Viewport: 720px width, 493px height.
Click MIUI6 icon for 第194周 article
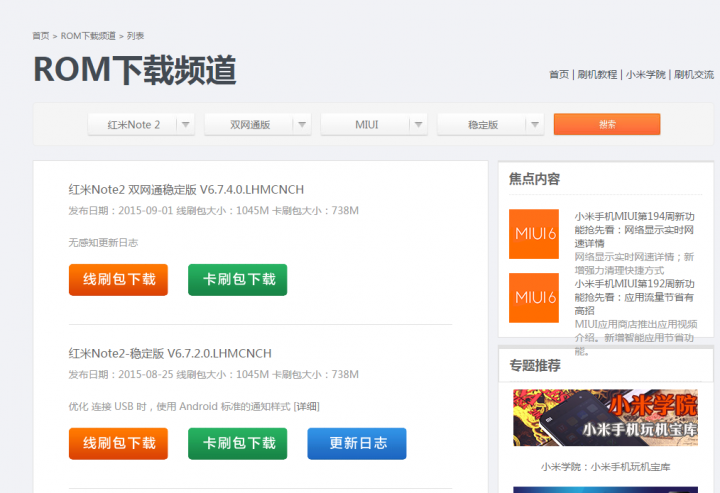click(534, 234)
